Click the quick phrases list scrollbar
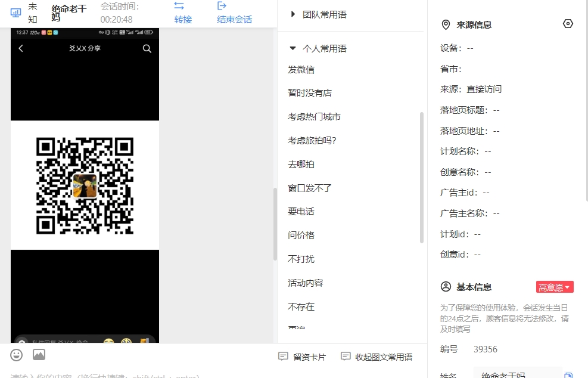Screen dimensions: 588x378 [x=422, y=178]
